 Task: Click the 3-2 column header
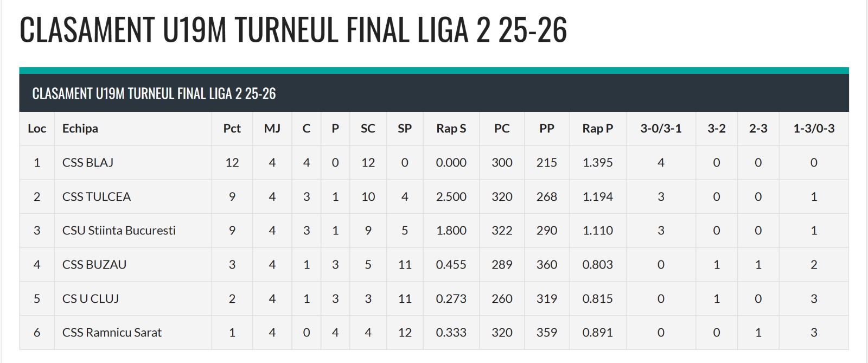[x=717, y=129]
